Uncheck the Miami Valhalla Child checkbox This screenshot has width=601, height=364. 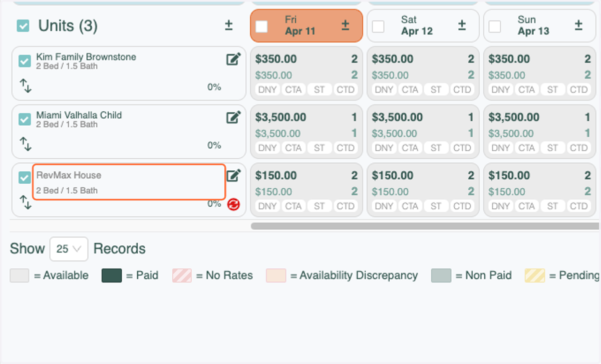(x=25, y=119)
